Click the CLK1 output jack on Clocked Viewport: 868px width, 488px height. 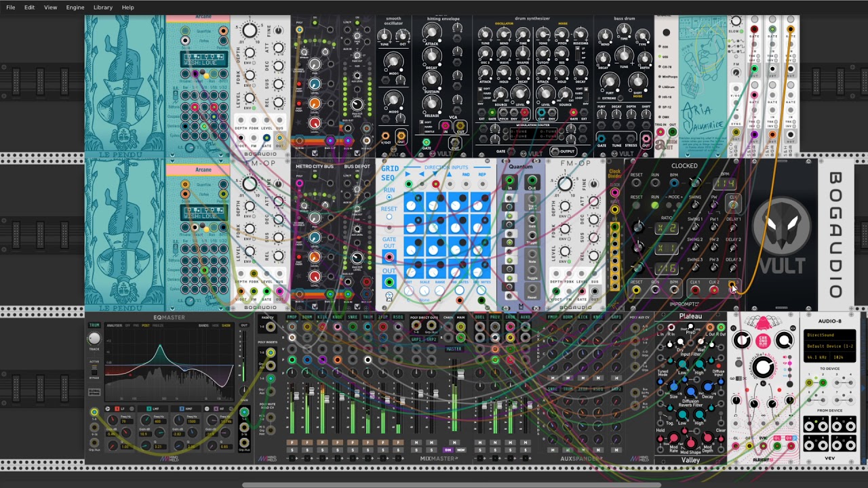click(x=694, y=291)
